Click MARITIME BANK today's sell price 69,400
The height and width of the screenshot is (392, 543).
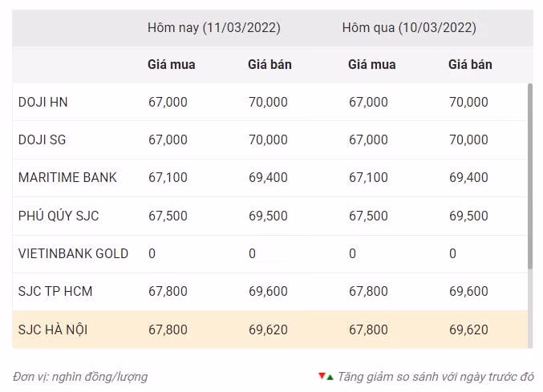click(x=268, y=177)
